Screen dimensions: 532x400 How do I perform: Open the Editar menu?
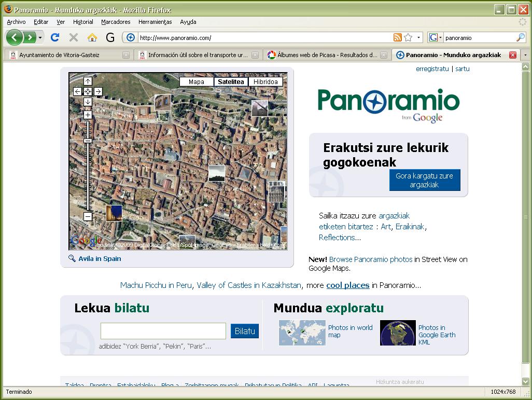[41, 22]
